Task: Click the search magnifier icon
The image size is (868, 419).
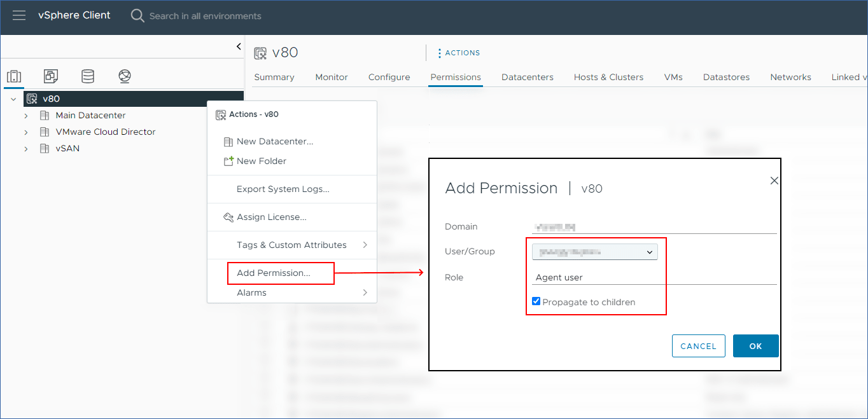Action: (137, 16)
